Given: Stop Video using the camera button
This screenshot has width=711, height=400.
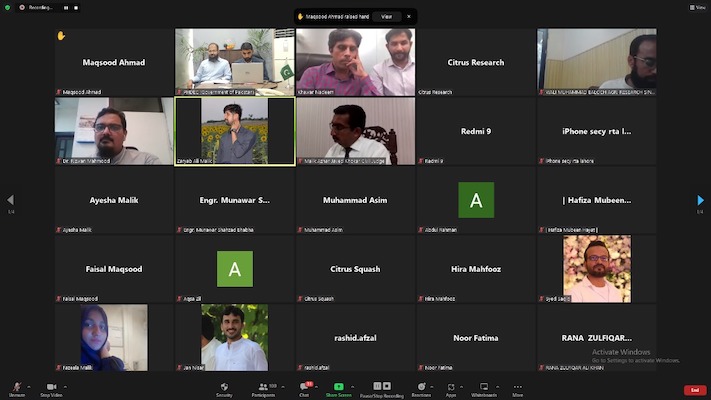Looking at the screenshot, I should [51, 387].
